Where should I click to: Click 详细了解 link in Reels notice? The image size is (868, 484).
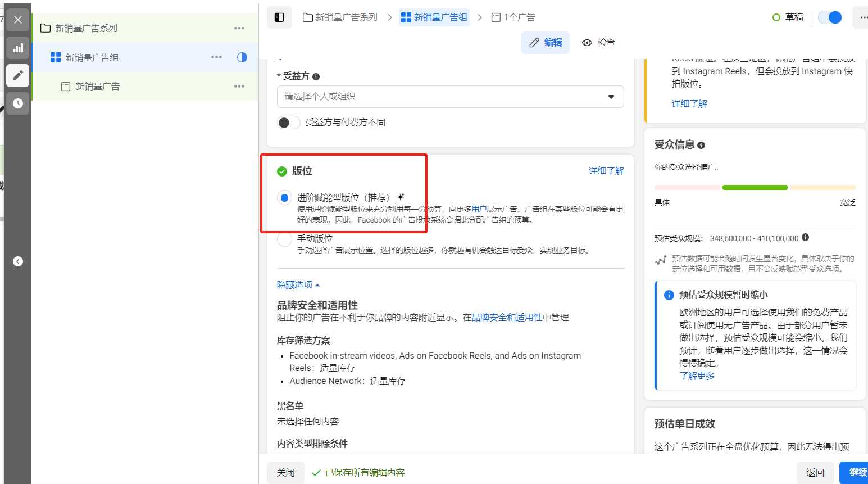click(x=689, y=104)
